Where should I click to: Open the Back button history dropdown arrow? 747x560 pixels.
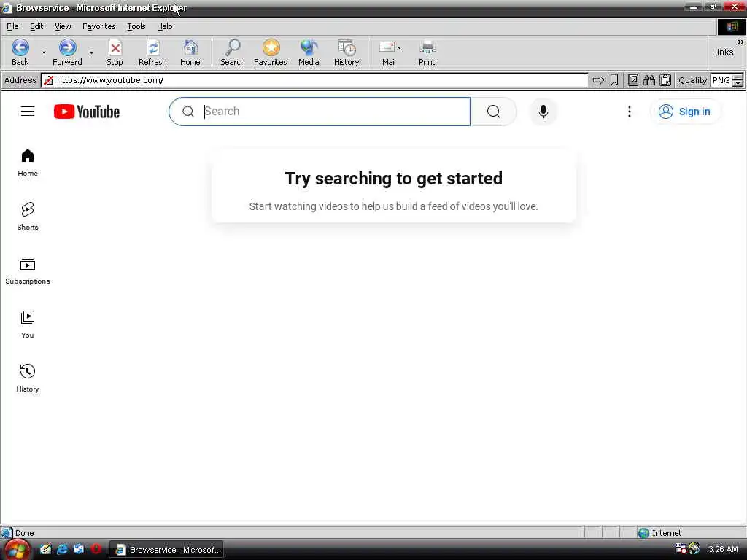coord(44,52)
